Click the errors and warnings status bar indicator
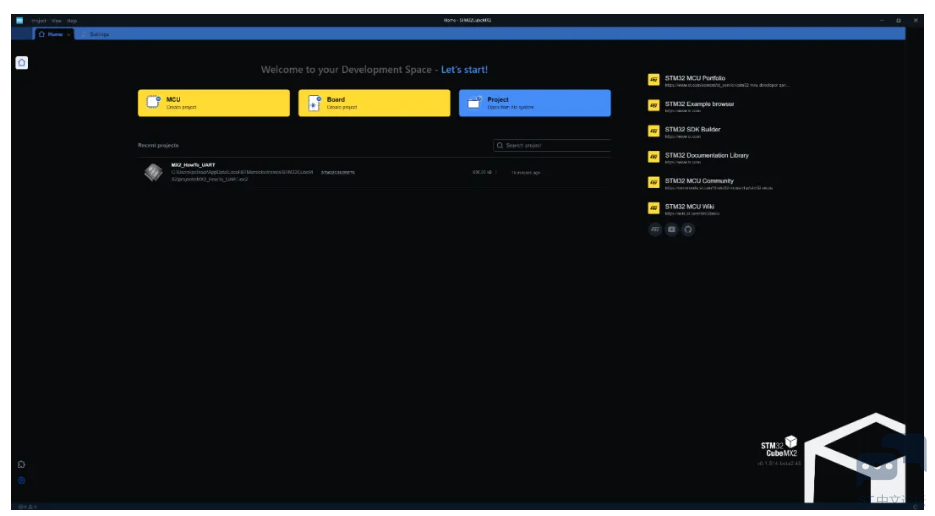The image size is (935, 516). pyautogui.click(x=27, y=507)
